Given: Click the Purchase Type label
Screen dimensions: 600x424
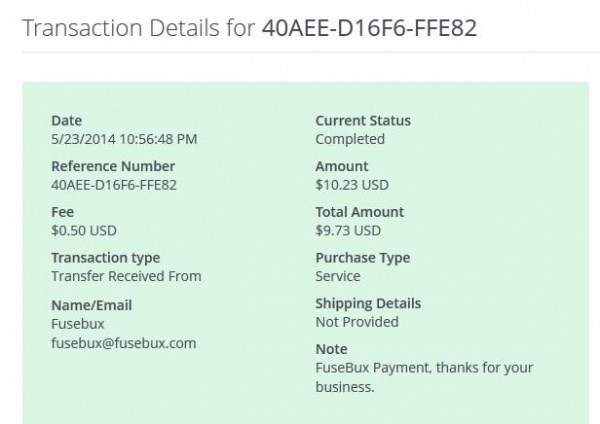Looking at the screenshot, I should pyautogui.click(x=362, y=258).
